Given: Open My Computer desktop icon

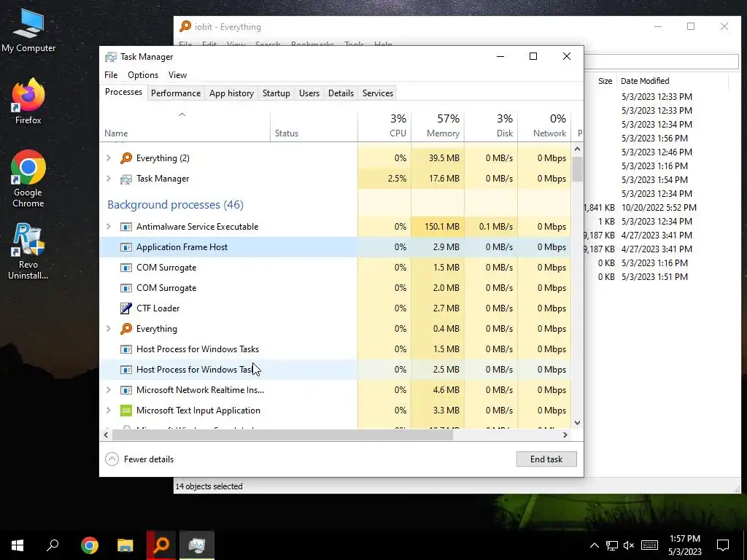Looking at the screenshot, I should [28, 31].
